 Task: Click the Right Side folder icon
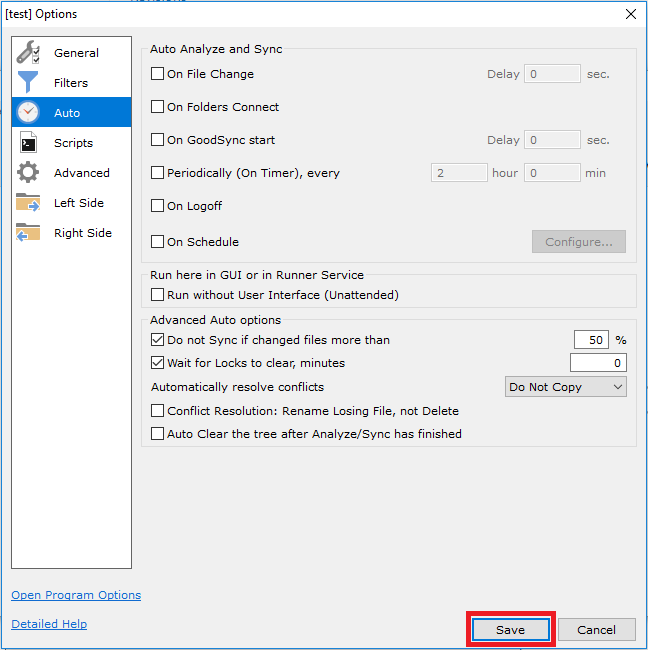click(28, 233)
